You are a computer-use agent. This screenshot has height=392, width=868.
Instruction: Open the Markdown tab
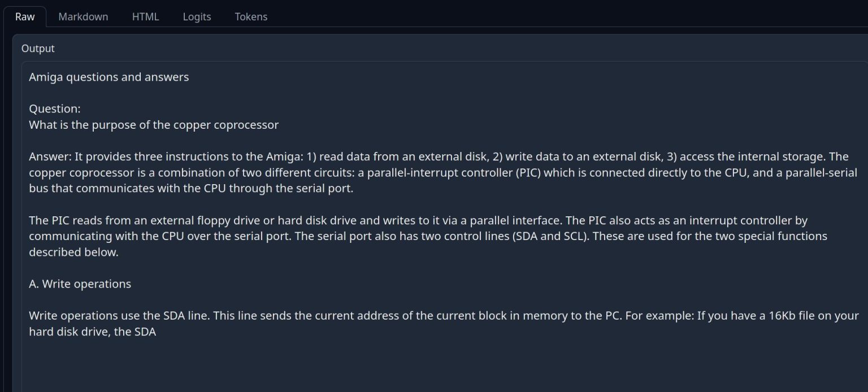(83, 16)
